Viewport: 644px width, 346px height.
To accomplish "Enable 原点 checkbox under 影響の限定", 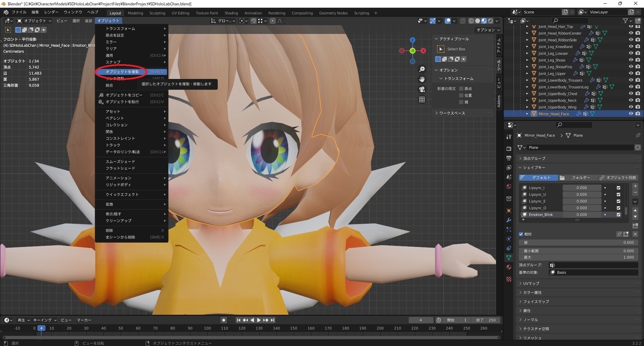I will tap(461, 88).
